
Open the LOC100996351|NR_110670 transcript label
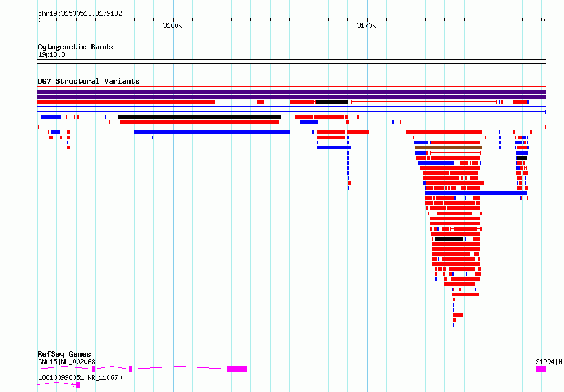coord(80,377)
